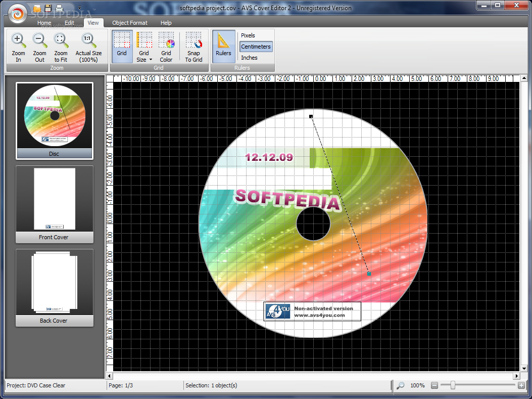This screenshot has height=399, width=532.
Task: Click the zoom slider handle
Action: (453, 385)
